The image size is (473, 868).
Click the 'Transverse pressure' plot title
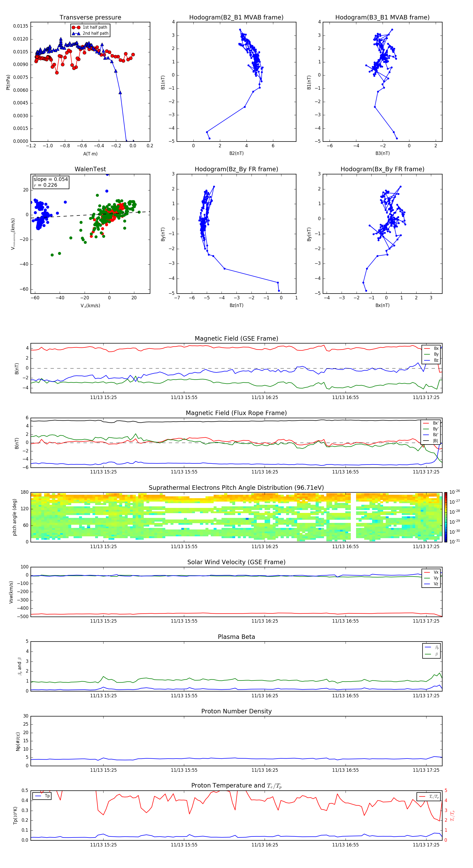(x=90, y=17)
